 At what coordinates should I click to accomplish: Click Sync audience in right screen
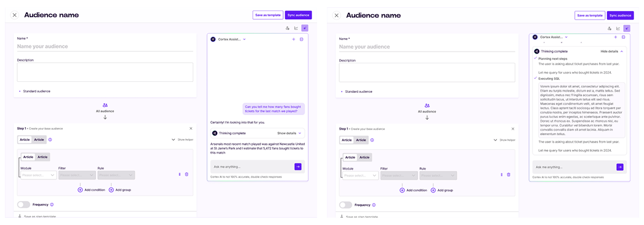[621, 15]
